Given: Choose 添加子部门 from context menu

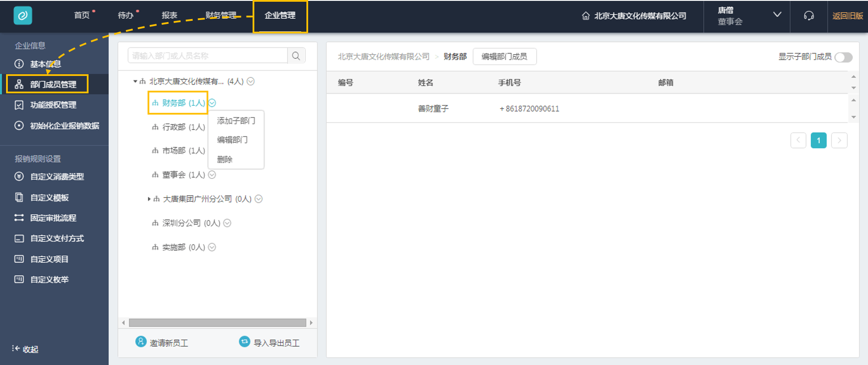Looking at the screenshot, I should click(236, 121).
